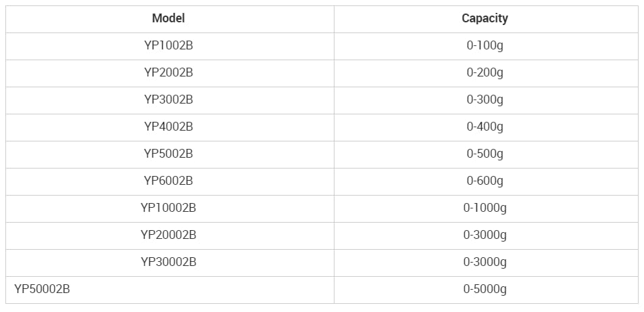
Task: Click the 0-100g capacity cell
Action: [485, 45]
